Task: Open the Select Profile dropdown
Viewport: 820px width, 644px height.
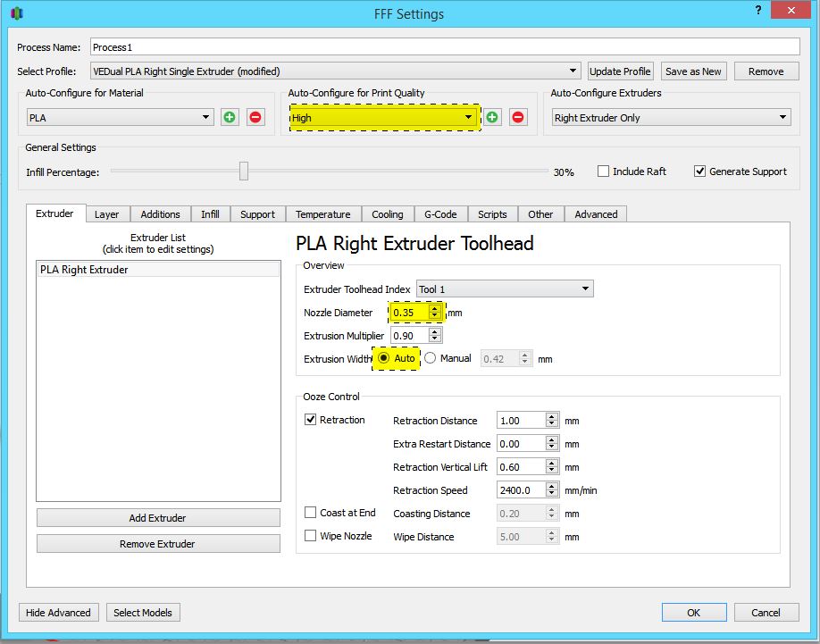Action: point(335,71)
